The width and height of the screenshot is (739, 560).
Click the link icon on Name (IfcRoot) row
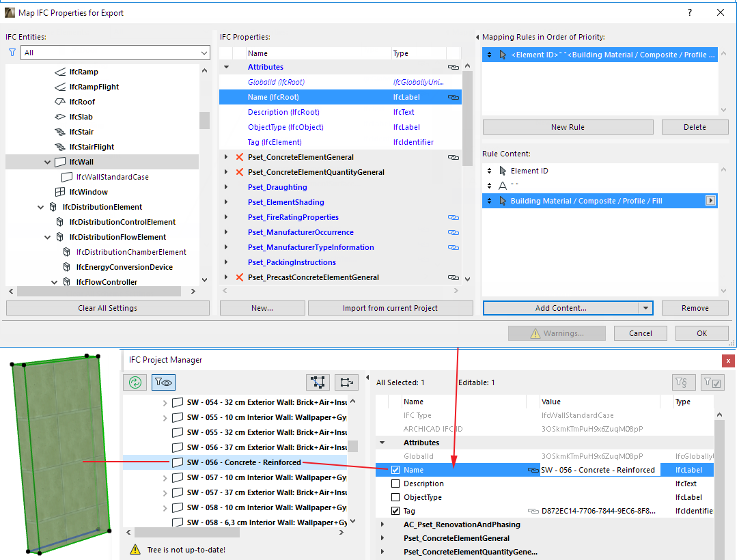(x=454, y=97)
